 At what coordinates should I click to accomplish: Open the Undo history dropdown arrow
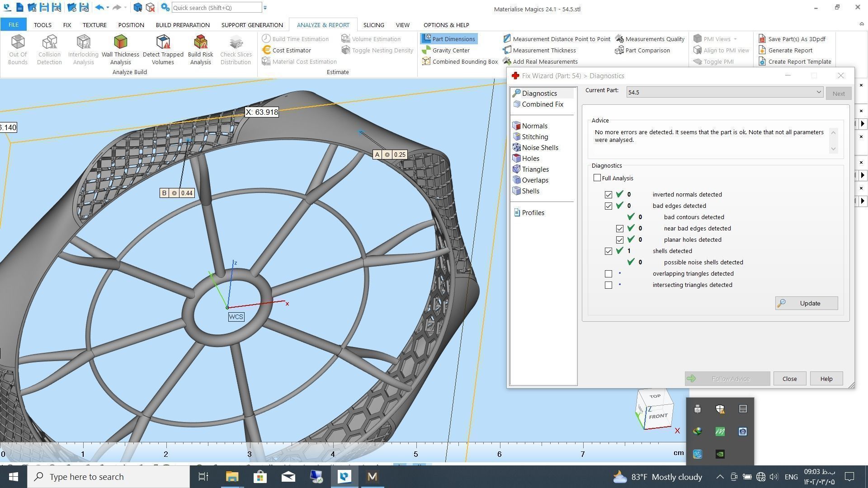108,8
